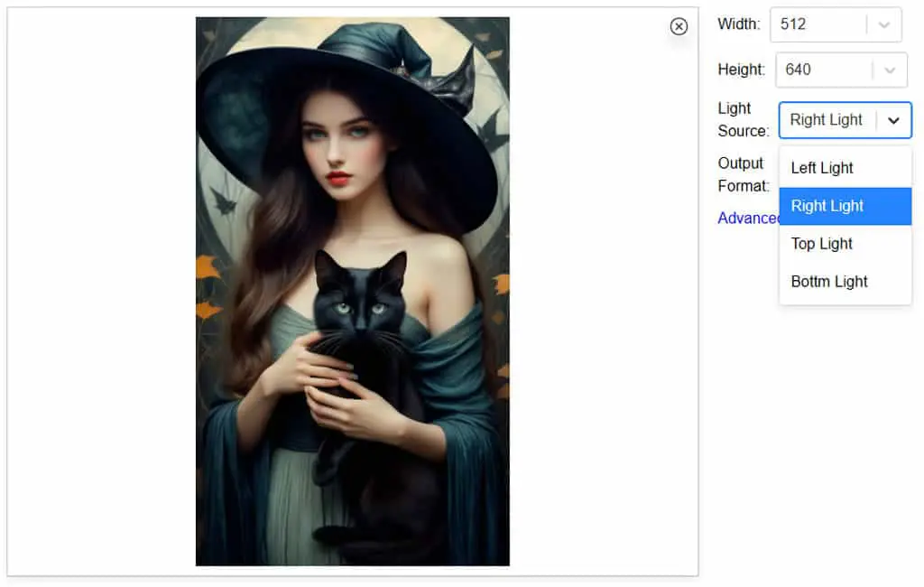Collapse the Light Source chevron arrow
Viewport: 924px width, 587px height.
[x=893, y=120]
